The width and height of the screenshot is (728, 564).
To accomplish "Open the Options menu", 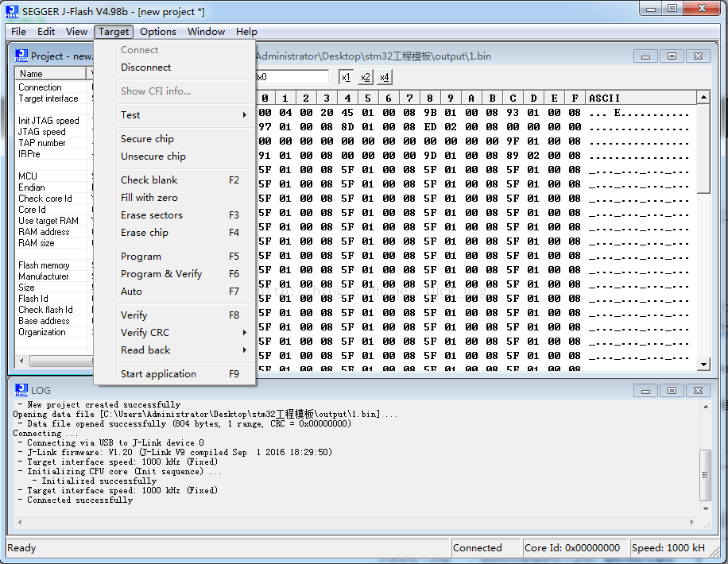I will [158, 32].
